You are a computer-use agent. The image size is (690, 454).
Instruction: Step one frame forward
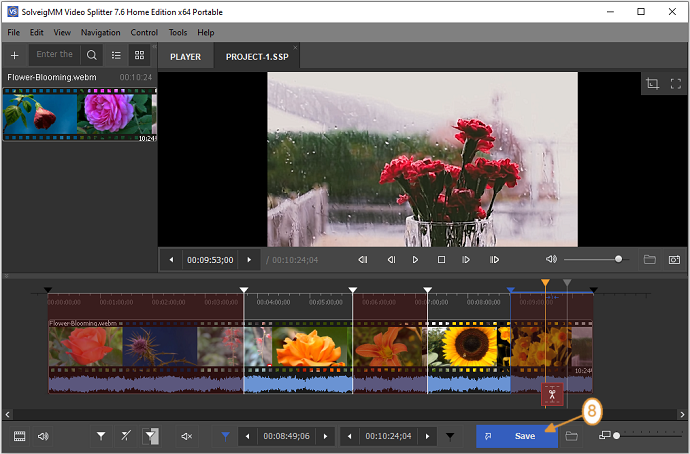click(x=466, y=260)
